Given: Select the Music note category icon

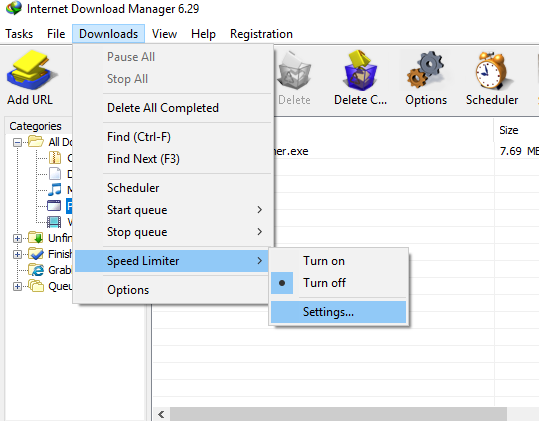Looking at the screenshot, I should point(55,190).
